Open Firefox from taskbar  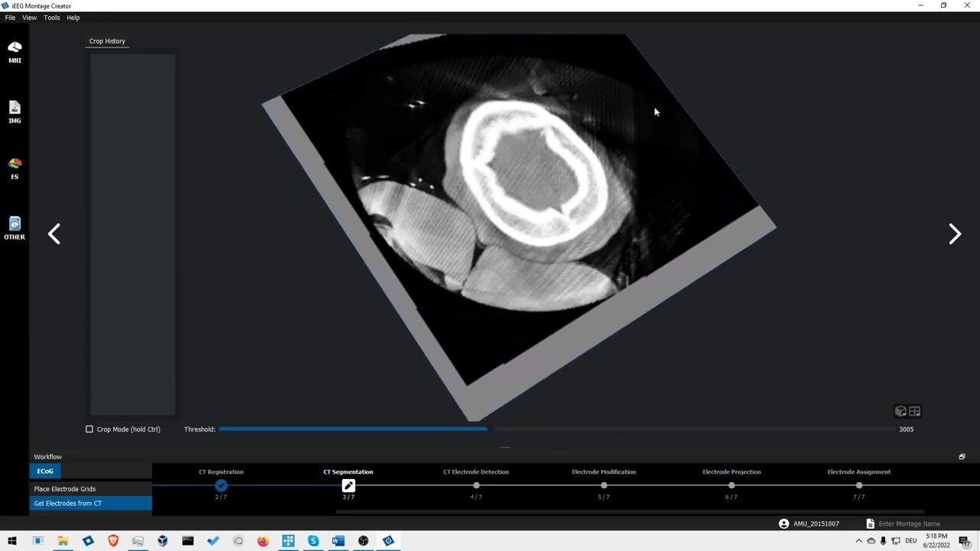coord(263,541)
